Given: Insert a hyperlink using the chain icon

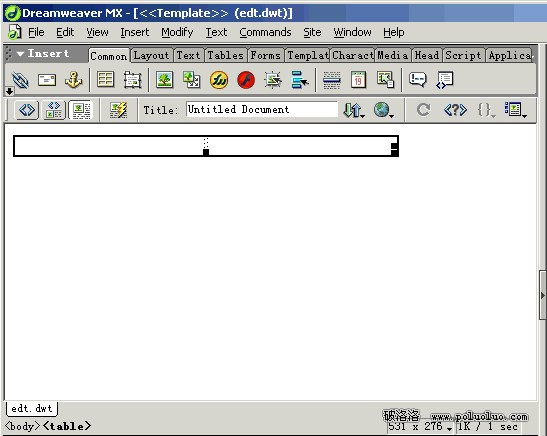Looking at the screenshot, I should [20, 80].
